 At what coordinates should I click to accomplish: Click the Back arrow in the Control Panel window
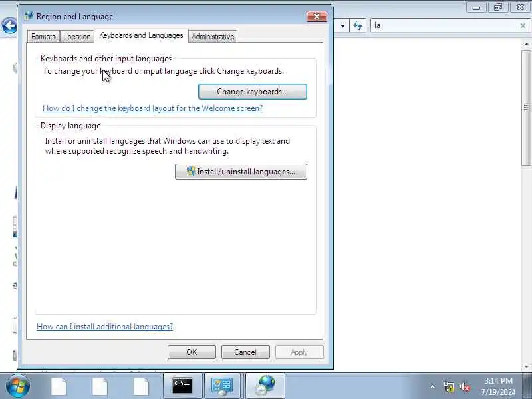9,25
